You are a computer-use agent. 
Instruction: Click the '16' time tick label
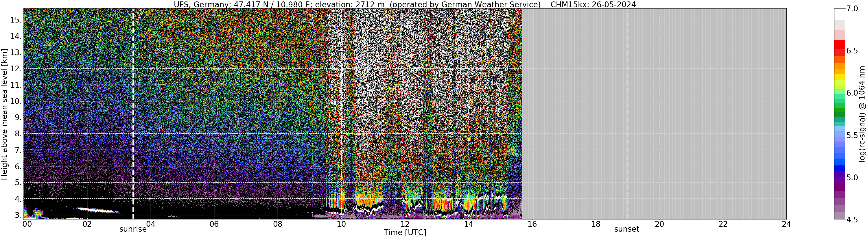(x=532, y=224)
